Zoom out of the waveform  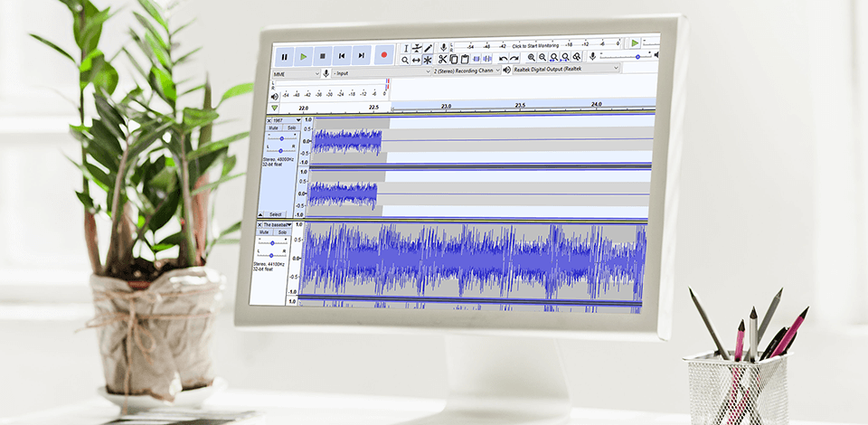tap(542, 57)
